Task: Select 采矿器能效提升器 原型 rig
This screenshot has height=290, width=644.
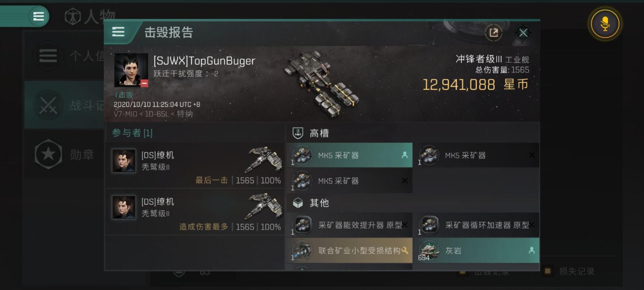Action: coord(349,225)
